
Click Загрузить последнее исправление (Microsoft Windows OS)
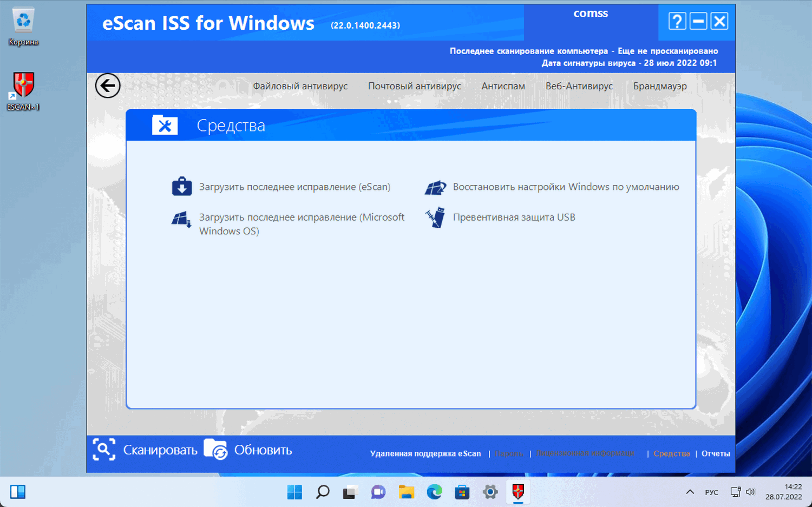coord(302,224)
